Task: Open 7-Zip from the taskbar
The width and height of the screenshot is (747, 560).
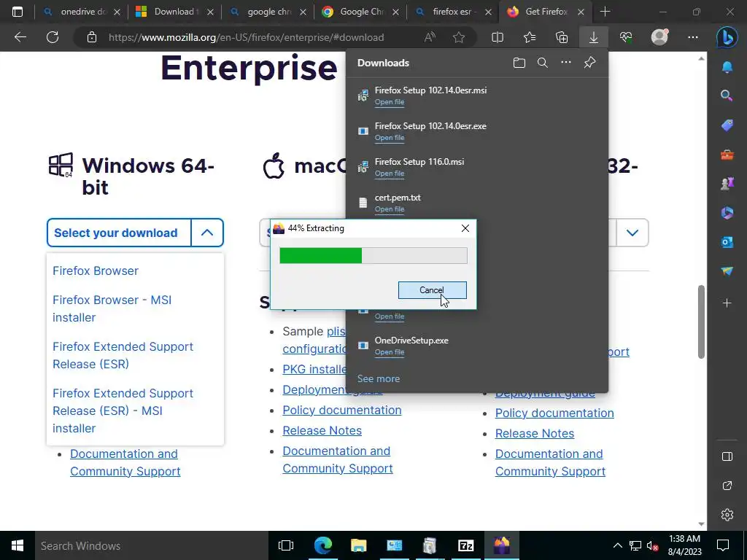Action: click(465, 545)
